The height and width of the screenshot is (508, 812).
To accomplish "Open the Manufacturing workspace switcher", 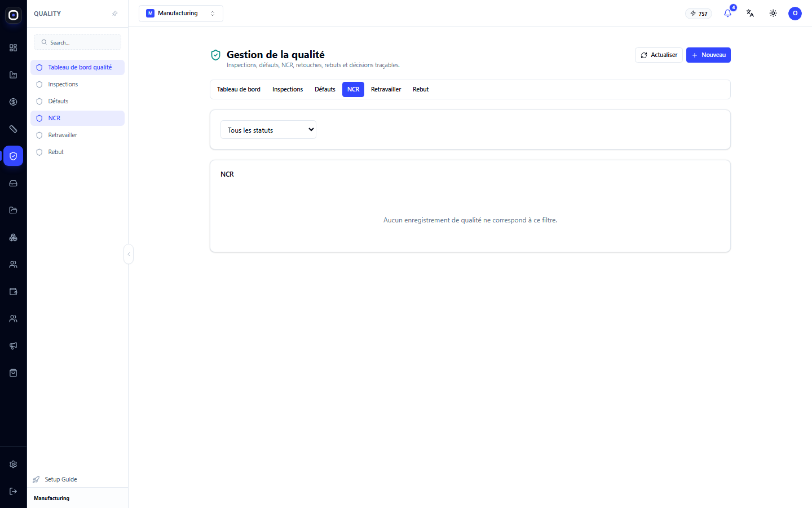I will (181, 14).
